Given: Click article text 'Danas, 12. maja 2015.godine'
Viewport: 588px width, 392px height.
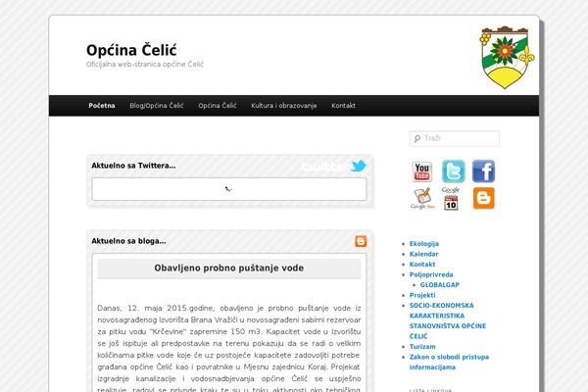Looking at the screenshot, I should pos(156,309).
